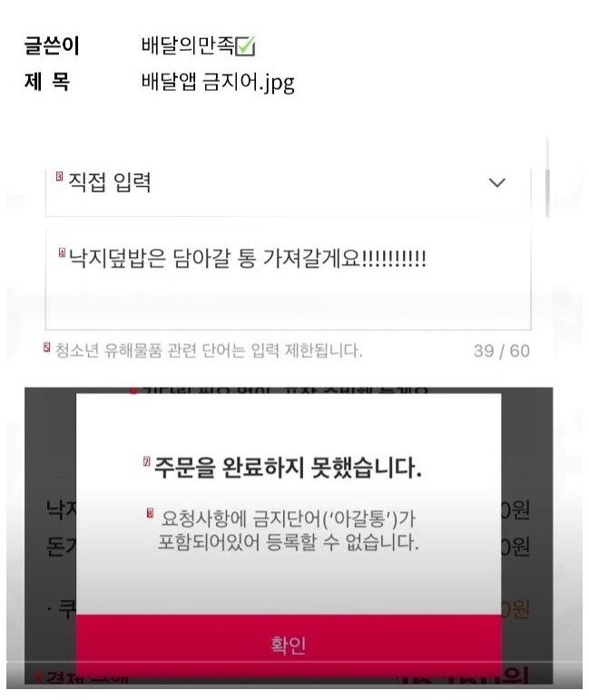This screenshot has height=700, width=589.
Task: Click the 주문을 완료하지 못했습니다 dialog heading
Action: 288,468
